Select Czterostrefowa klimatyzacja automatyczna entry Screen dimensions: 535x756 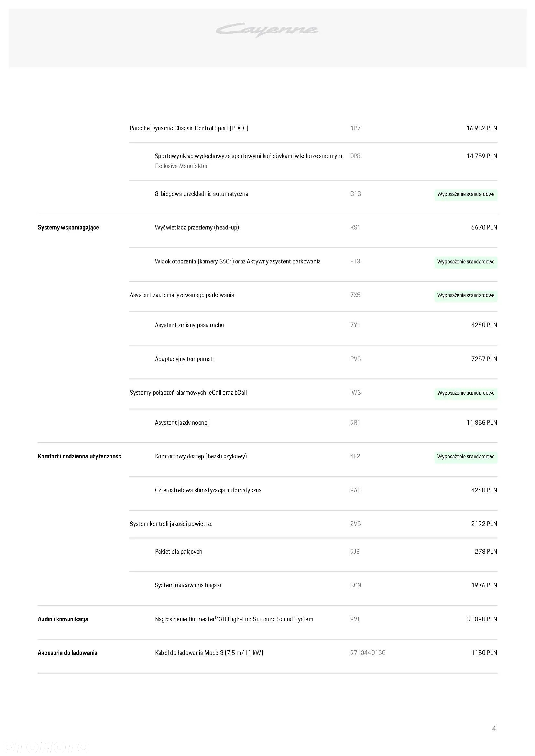coord(208,490)
